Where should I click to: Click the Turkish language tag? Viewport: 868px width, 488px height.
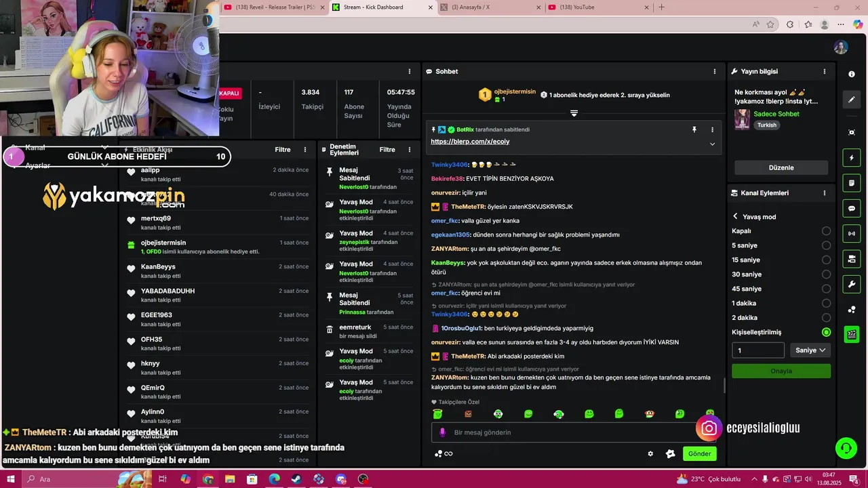pyautogui.click(x=767, y=125)
